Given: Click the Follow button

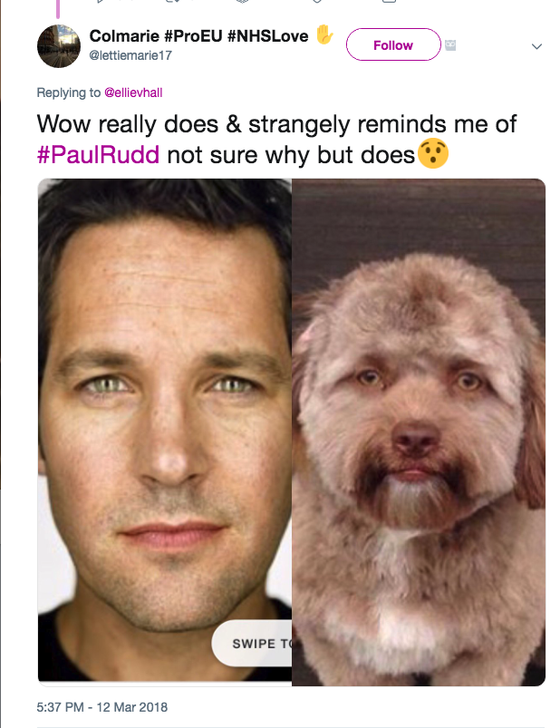Looking at the screenshot, I should coord(393,44).
